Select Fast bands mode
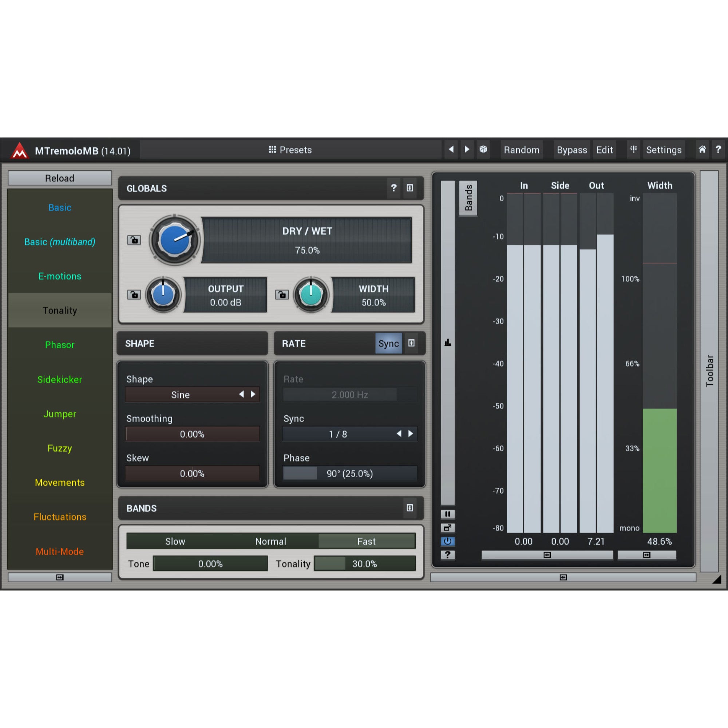728x728 pixels. coord(367,541)
